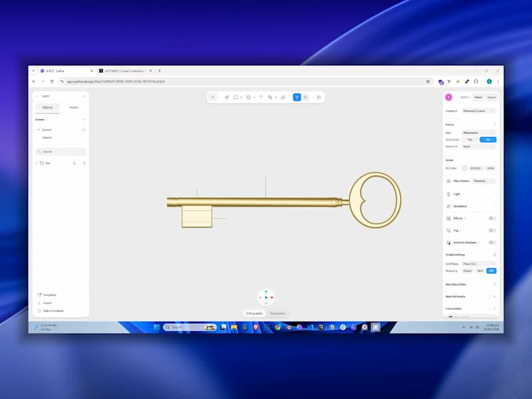The image size is (532, 399).
Task: Set Snapping to Off
Action: pos(491,271)
